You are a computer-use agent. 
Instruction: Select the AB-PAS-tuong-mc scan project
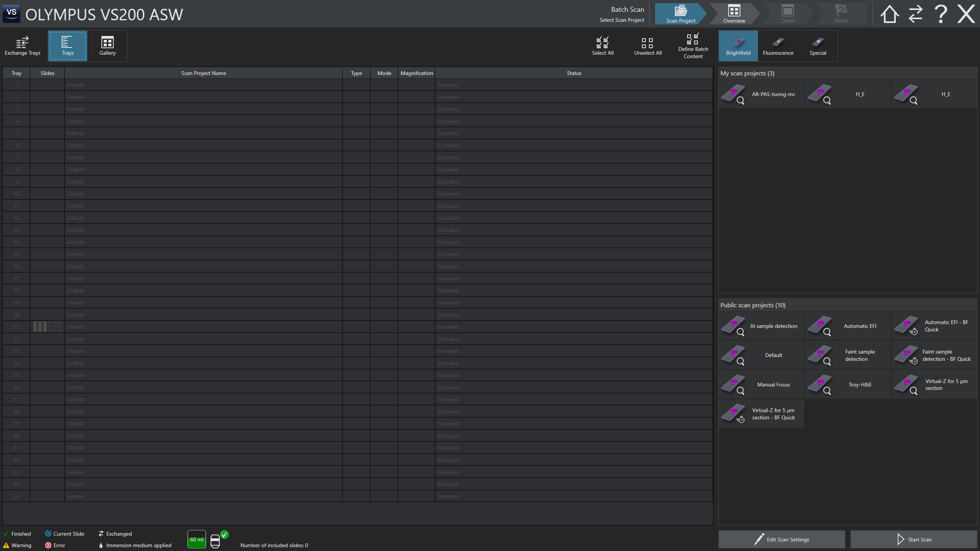coord(761,94)
